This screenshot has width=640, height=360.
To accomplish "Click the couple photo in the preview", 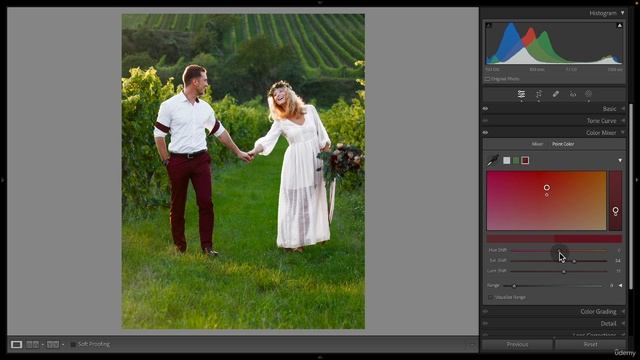I will pyautogui.click(x=243, y=171).
